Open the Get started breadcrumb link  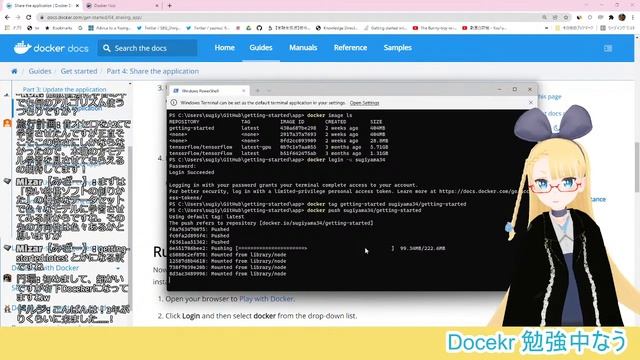pos(79,71)
